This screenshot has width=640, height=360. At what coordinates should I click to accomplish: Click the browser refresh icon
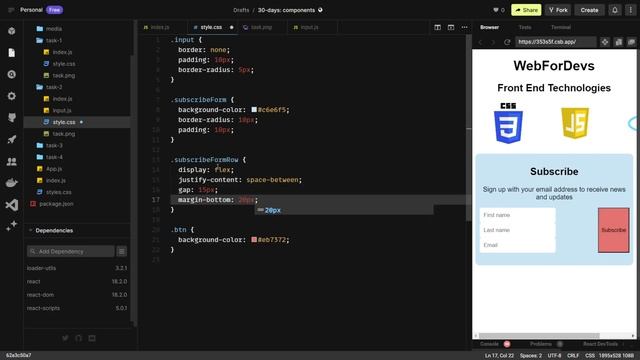click(507, 42)
